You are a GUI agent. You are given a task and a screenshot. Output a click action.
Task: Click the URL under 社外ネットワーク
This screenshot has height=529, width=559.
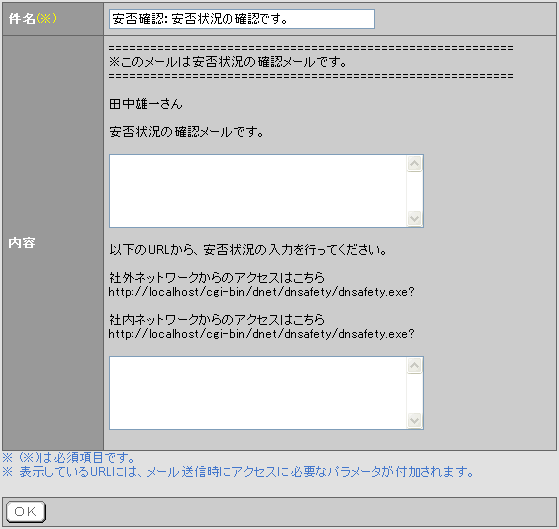[261, 292]
